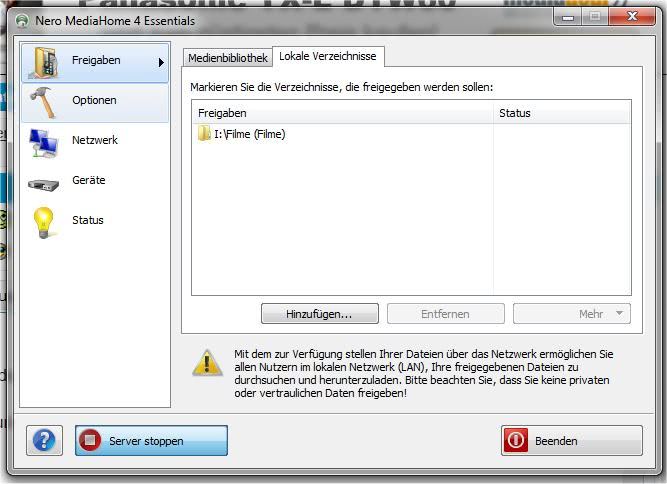
Task: Click the Entfernen button
Action: click(x=445, y=314)
